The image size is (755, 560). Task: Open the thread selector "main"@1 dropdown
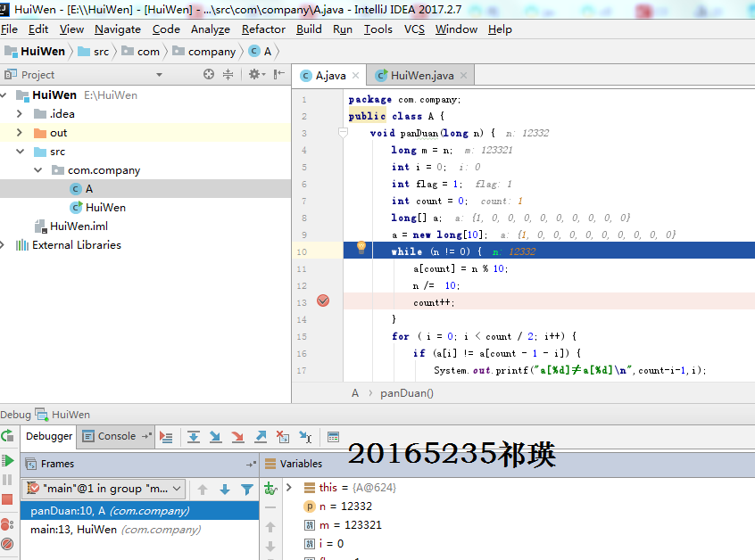click(x=104, y=489)
